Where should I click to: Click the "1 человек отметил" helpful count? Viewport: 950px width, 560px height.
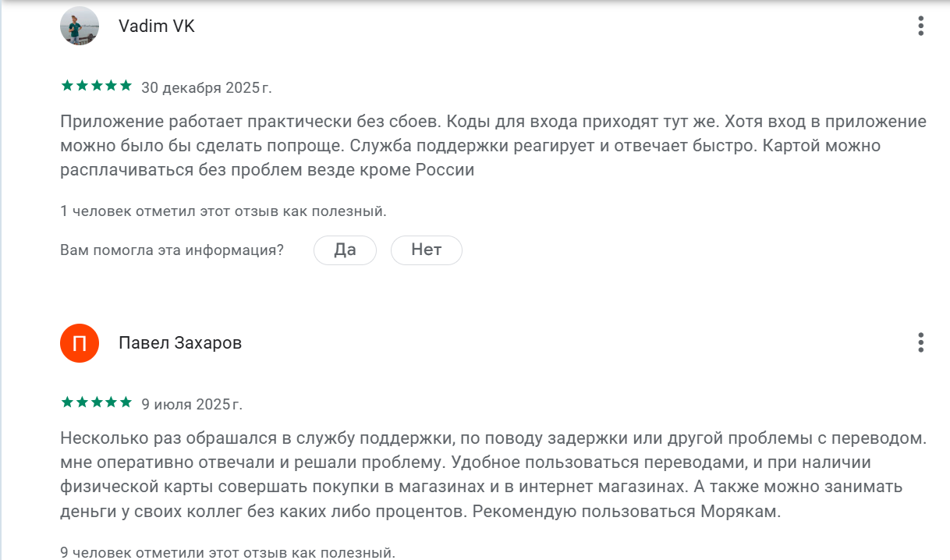[x=223, y=211]
